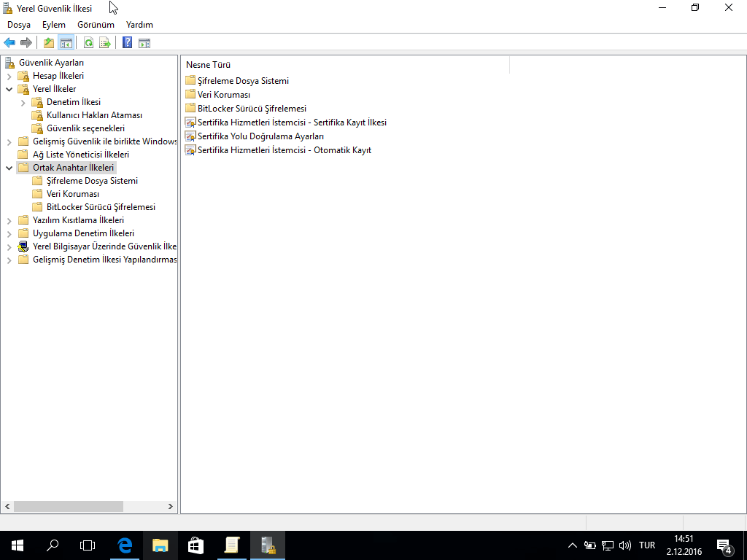The width and height of the screenshot is (747, 560).
Task: Open Help using the blue question mark icon
Action: click(127, 43)
